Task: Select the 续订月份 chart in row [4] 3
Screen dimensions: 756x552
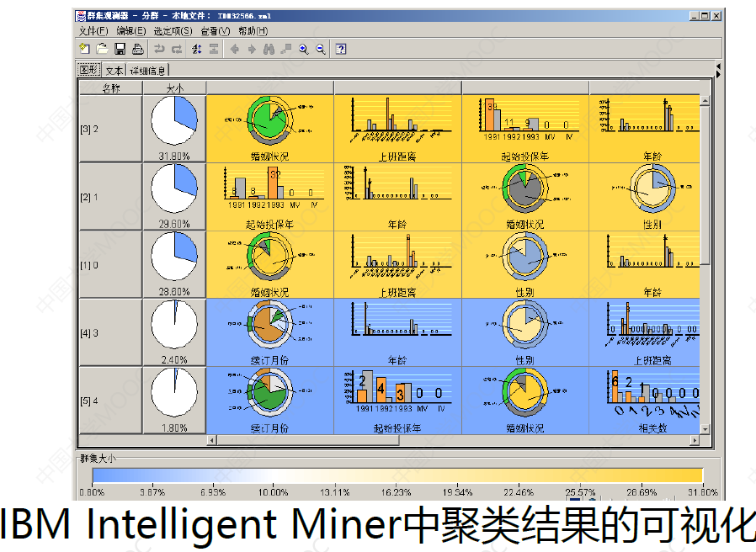Action: pos(270,332)
